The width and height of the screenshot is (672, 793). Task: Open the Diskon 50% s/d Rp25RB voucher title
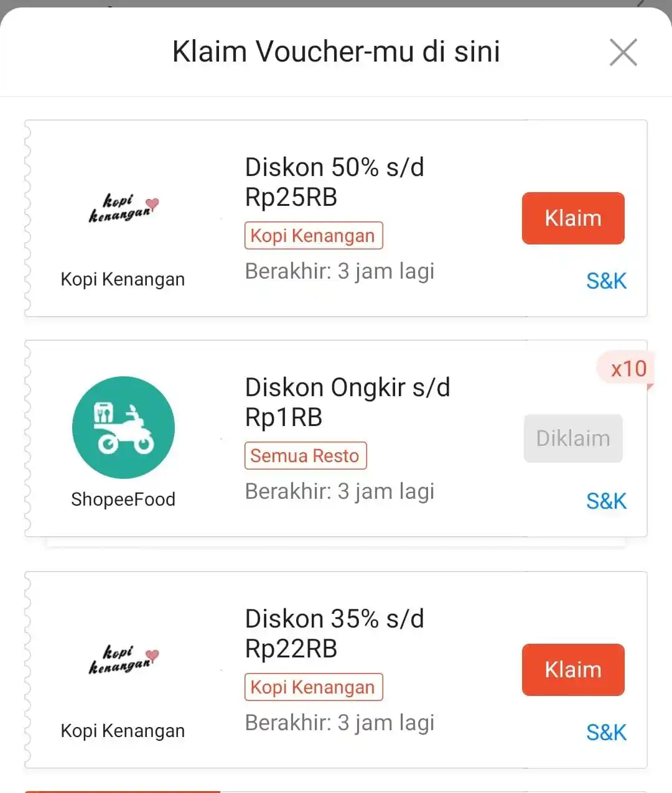[x=334, y=182]
